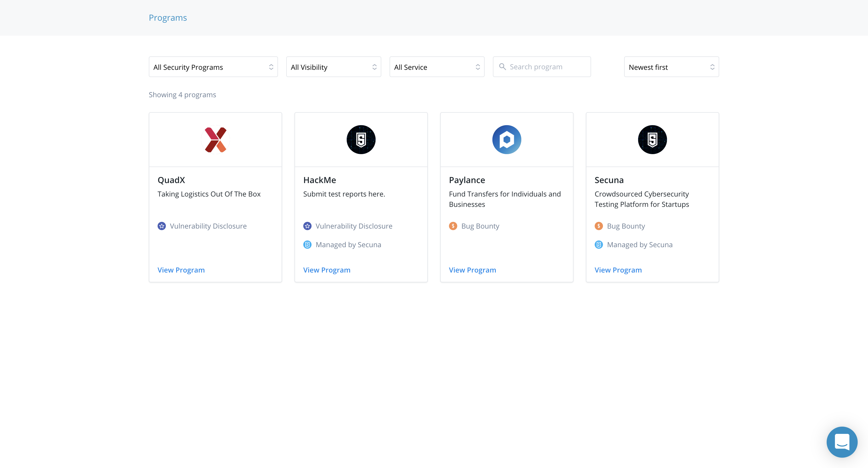View Program for QuadX
The height and width of the screenshot is (468, 868).
click(181, 270)
